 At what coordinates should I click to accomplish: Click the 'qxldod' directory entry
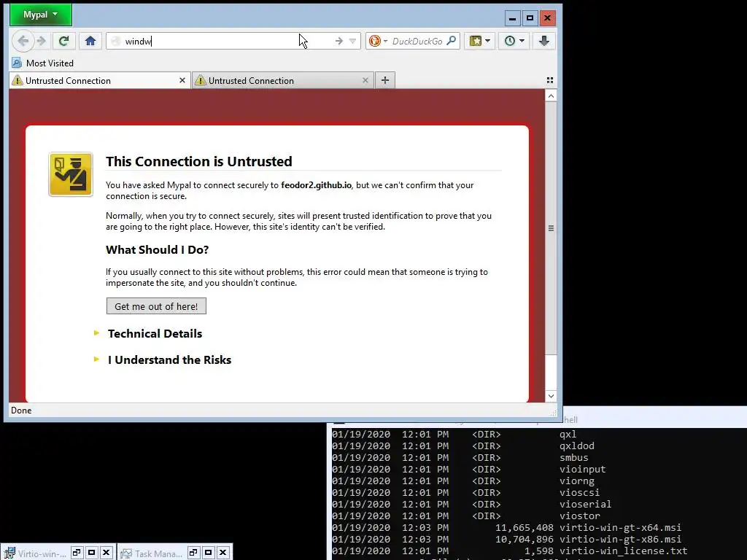(x=577, y=446)
